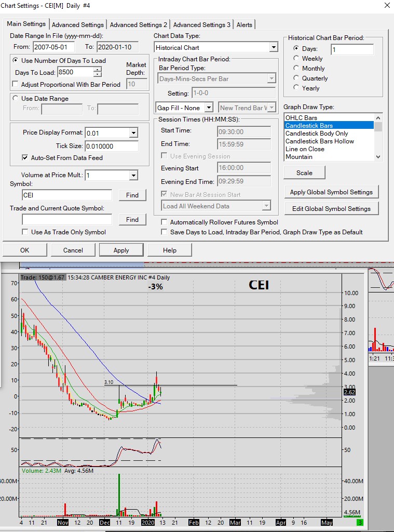Open Volume at Price Mult dropdown

coord(133,176)
